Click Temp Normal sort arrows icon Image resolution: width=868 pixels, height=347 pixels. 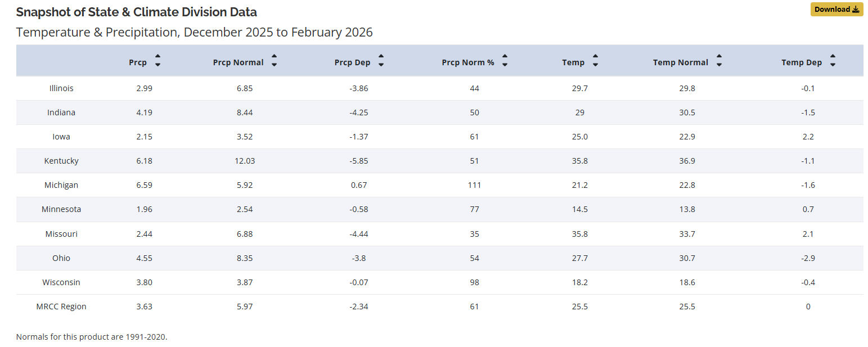tap(719, 61)
